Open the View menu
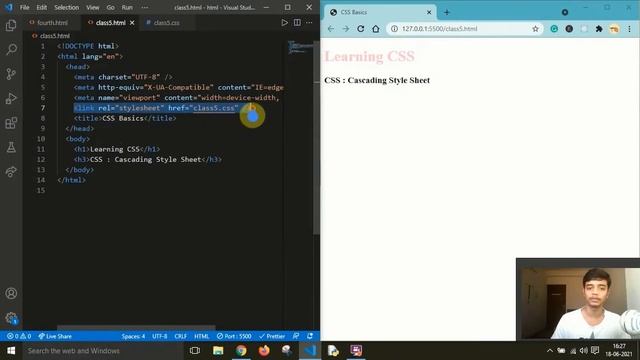 point(93,7)
